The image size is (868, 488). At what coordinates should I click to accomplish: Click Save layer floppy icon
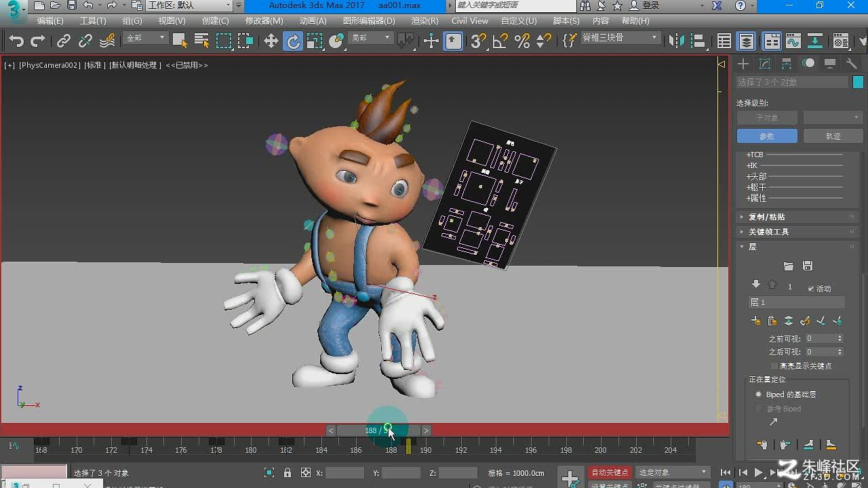pyautogui.click(x=807, y=266)
